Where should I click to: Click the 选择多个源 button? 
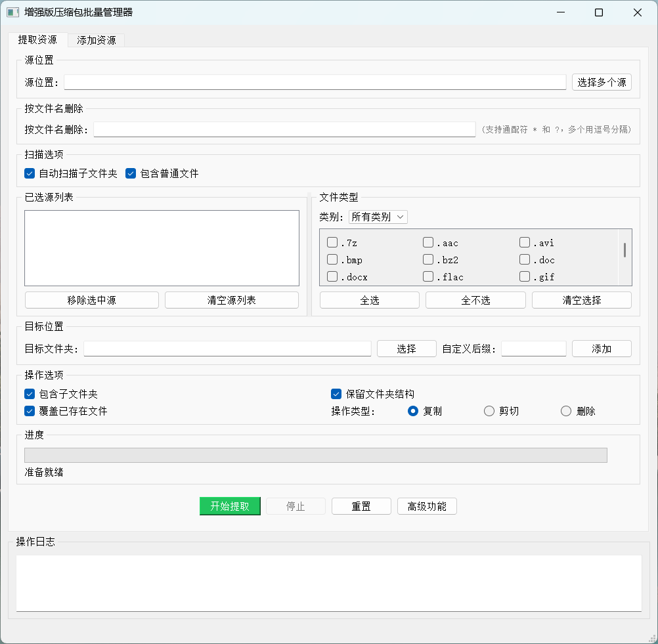[x=602, y=82]
